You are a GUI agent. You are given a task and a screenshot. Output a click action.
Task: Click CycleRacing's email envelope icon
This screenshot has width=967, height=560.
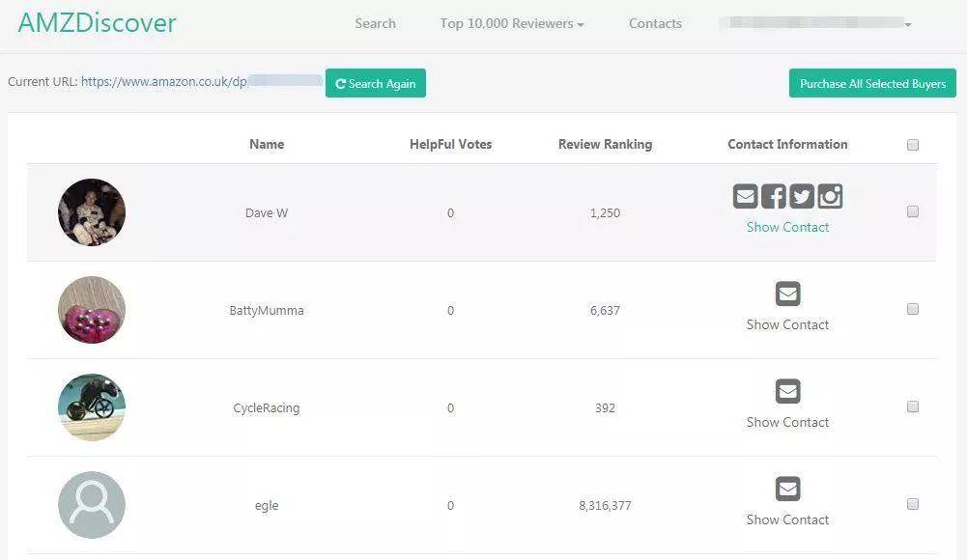pyautogui.click(x=787, y=391)
